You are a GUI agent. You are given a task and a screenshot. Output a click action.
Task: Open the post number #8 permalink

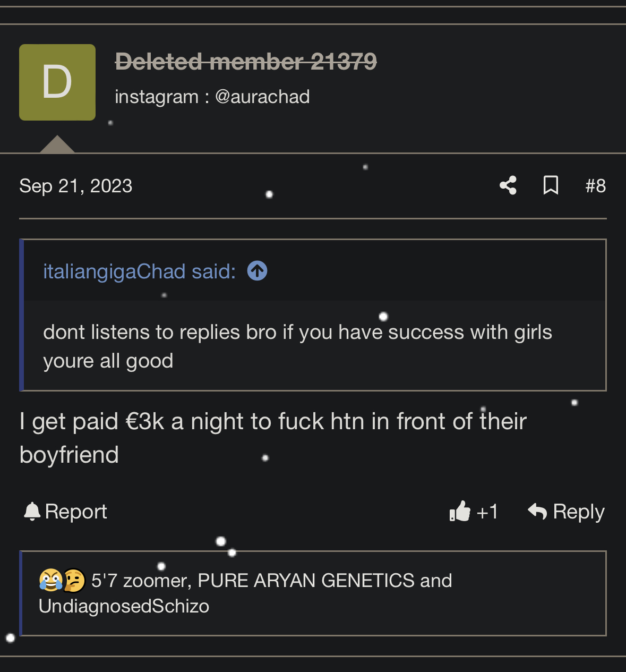point(595,186)
